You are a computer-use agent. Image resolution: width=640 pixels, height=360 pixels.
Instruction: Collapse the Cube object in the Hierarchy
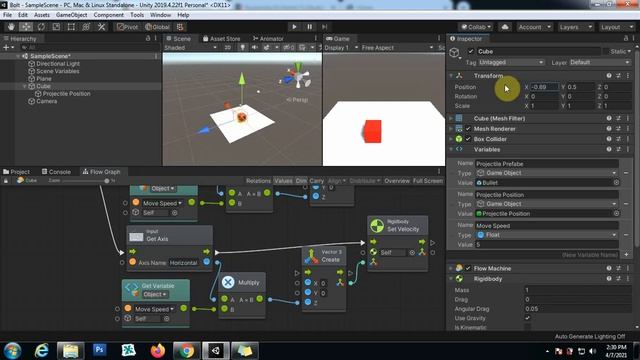click(x=25, y=86)
